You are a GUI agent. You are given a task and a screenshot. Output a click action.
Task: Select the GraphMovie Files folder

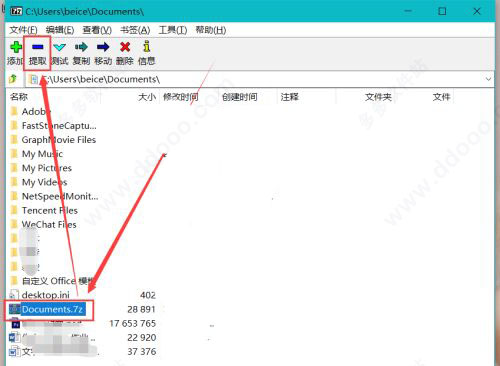(x=59, y=140)
